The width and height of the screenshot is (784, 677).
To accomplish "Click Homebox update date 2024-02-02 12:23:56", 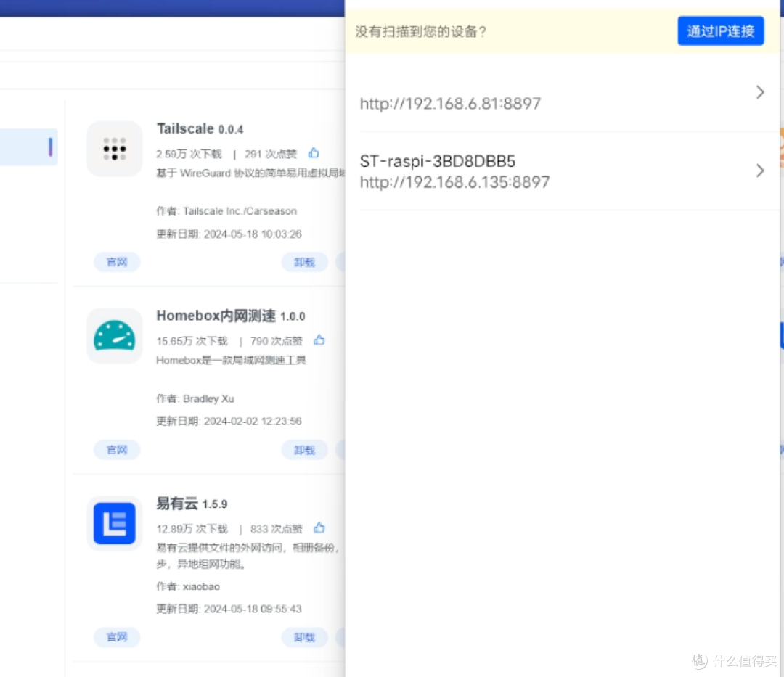I will pyautogui.click(x=253, y=421).
